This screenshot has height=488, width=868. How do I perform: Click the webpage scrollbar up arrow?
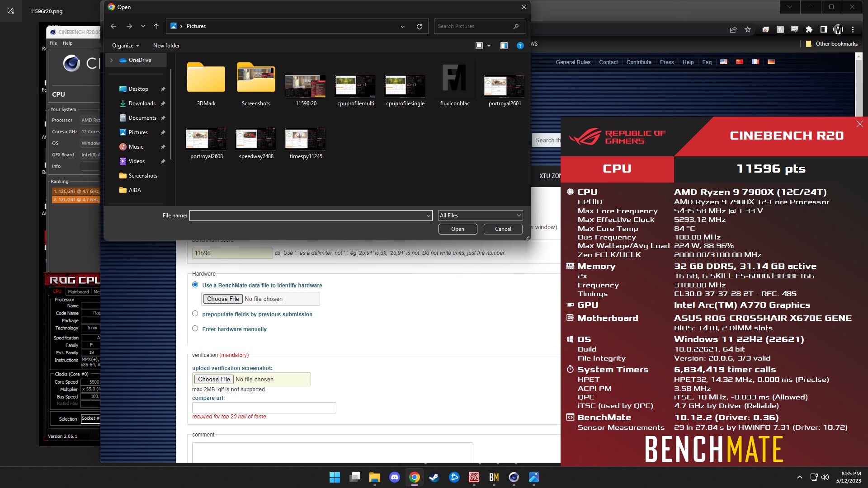tap(859, 57)
